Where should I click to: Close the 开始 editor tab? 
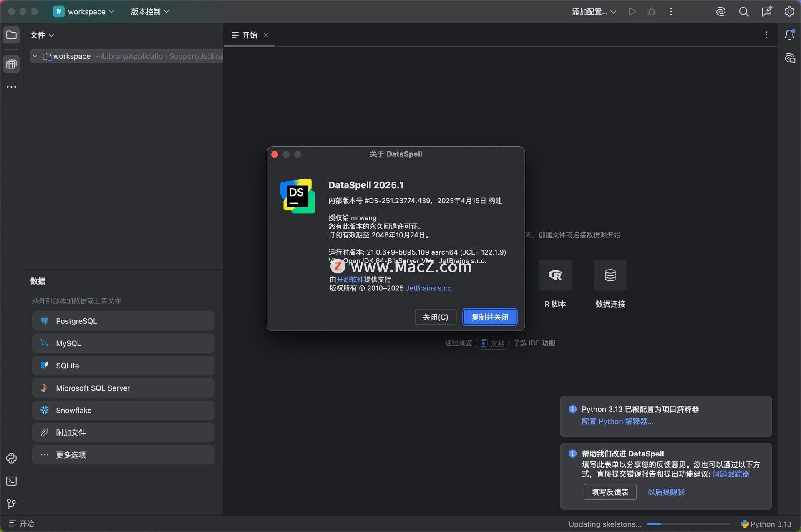tap(266, 35)
